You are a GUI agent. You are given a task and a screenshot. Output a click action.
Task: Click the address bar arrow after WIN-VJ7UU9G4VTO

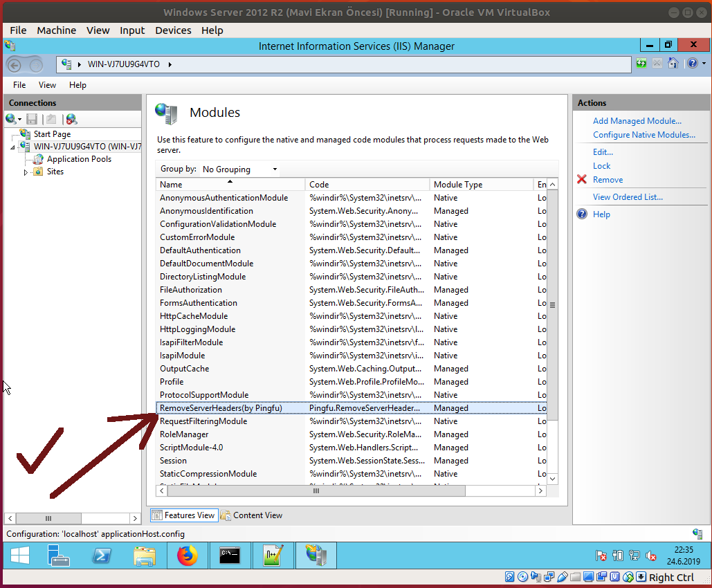point(170,64)
